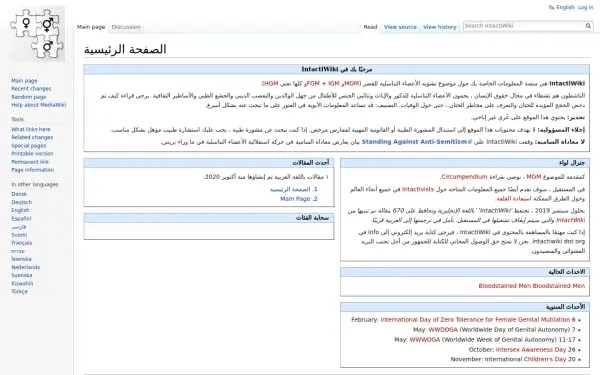600x375 pixels.
Task: Open International Day of Zero Tolerance link
Action: point(475,320)
